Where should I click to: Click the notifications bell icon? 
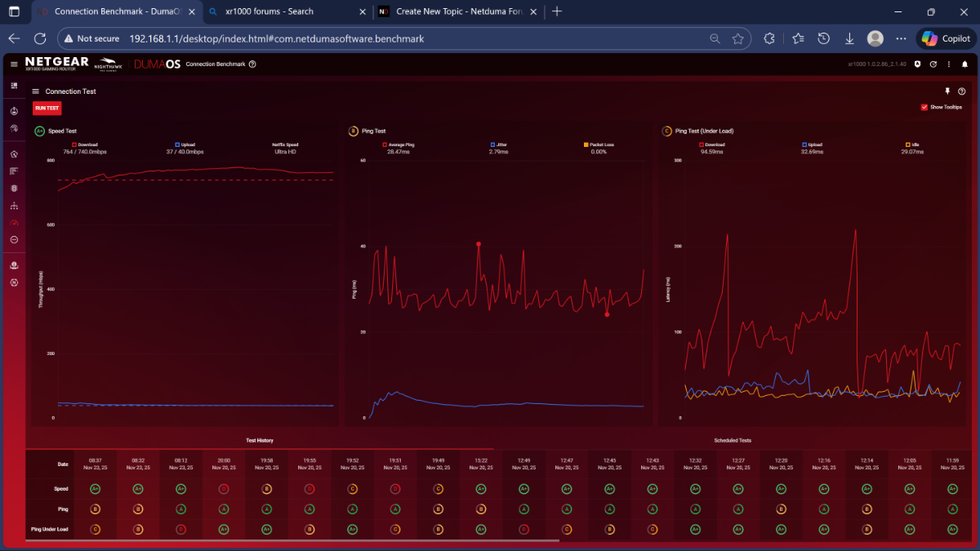964,64
